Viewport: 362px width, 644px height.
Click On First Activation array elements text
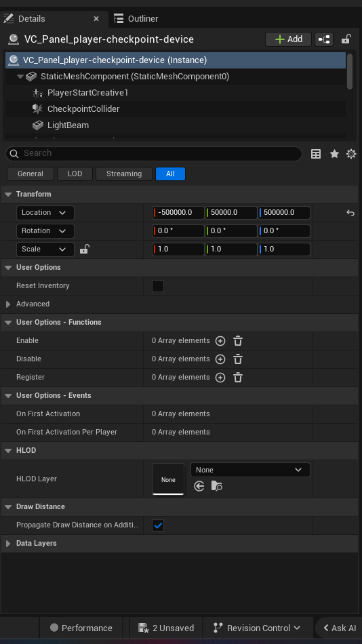tap(181, 414)
